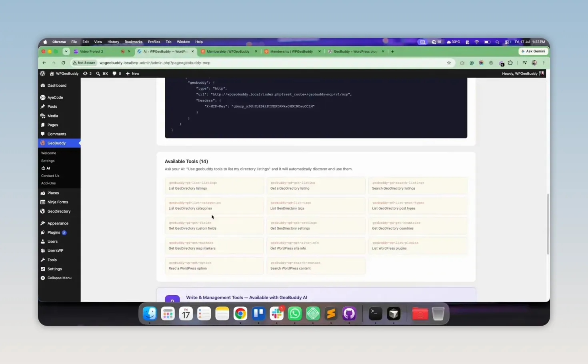
Task: Open Howdy, WPGeoBuddy profile menu
Action: coord(523,74)
